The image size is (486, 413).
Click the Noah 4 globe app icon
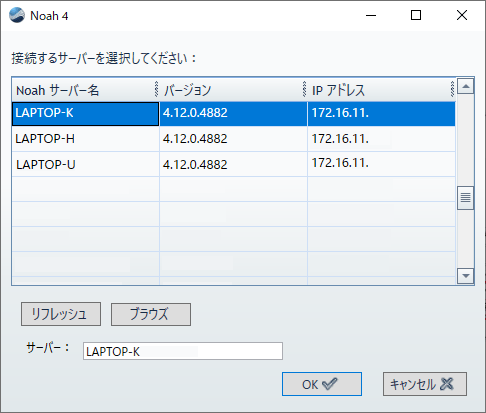click(17, 15)
